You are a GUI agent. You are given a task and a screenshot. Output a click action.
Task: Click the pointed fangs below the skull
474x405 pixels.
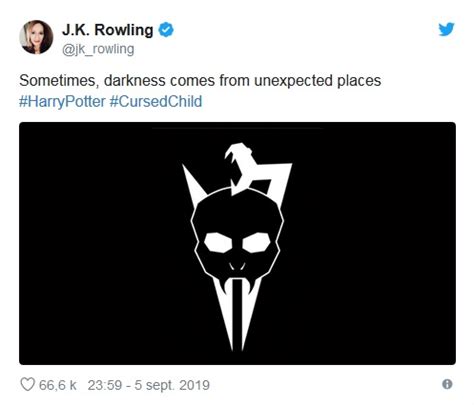click(237, 313)
